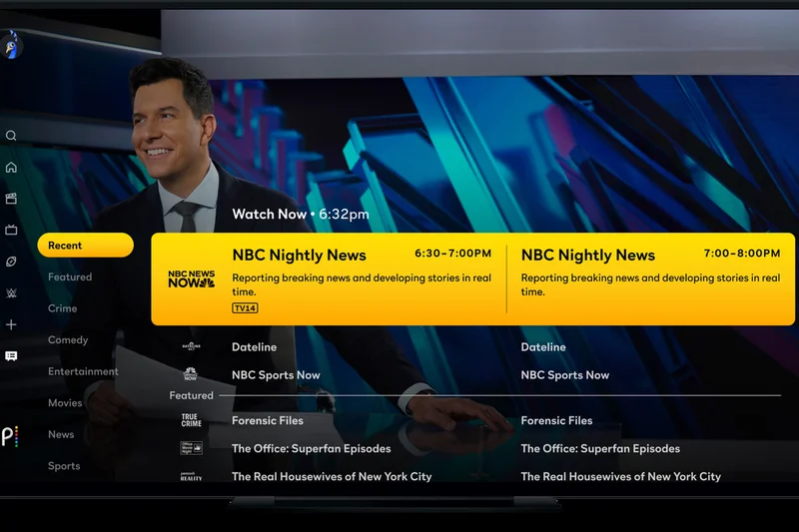Go to Home via the house icon
The height and width of the screenshot is (532, 799).
pos(11,168)
